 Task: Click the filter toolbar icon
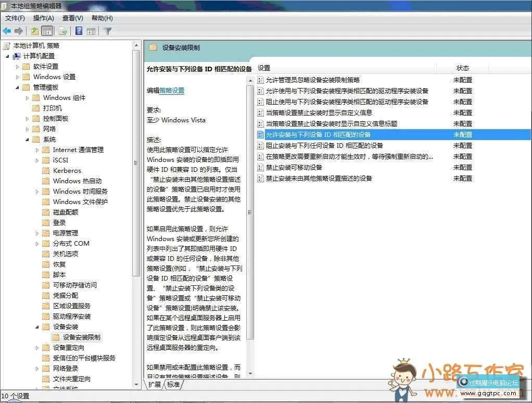point(108,30)
